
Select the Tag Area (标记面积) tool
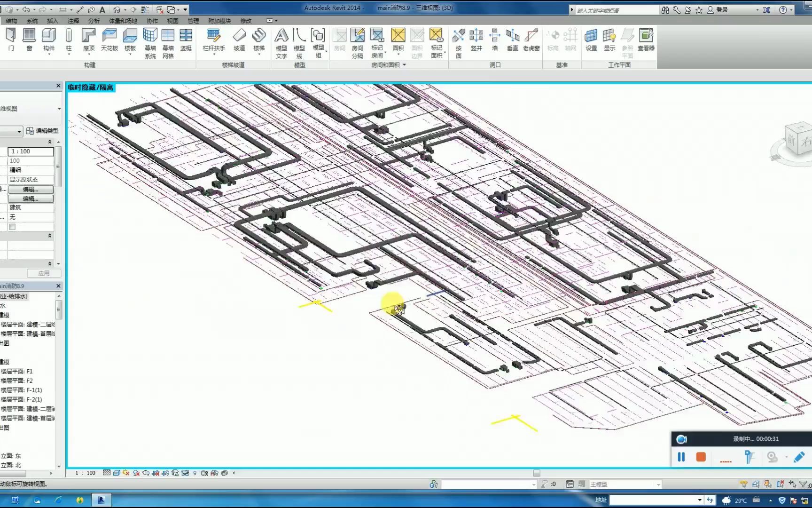click(437, 43)
